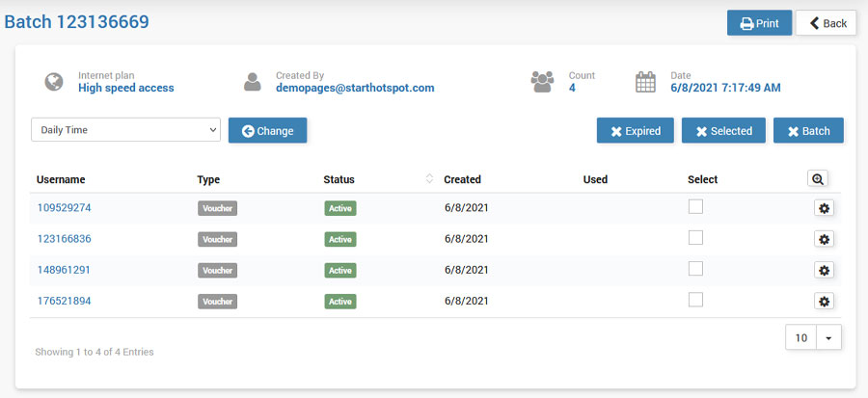This screenshot has height=398, width=868.
Task: Click the magnifier search icon above table
Action: pos(818,178)
